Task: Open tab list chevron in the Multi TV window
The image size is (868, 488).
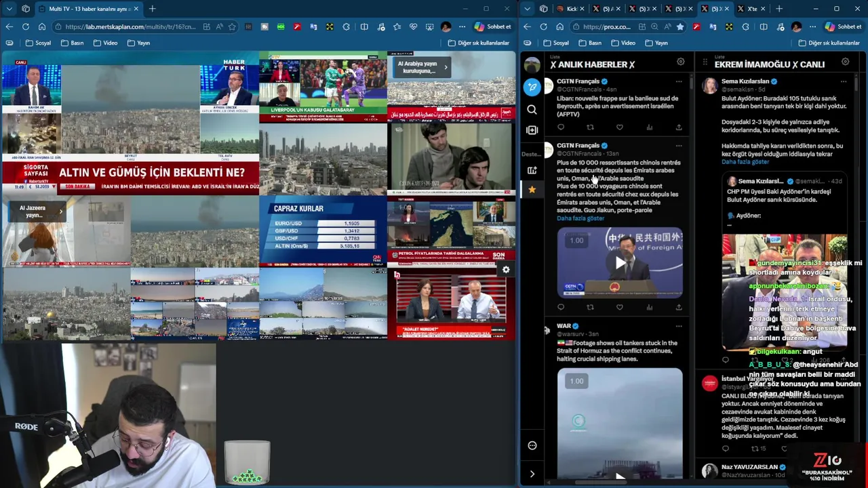Action: pos(9,9)
